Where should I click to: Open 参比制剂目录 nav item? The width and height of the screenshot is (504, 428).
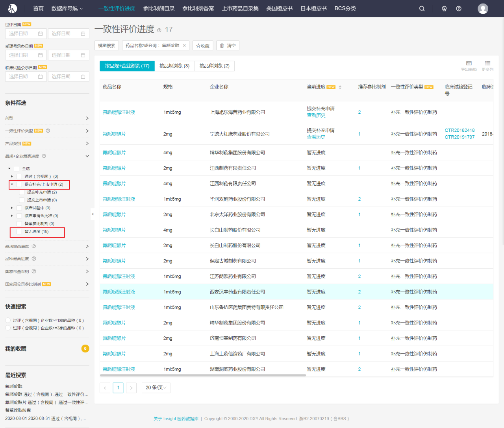coord(159,8)
